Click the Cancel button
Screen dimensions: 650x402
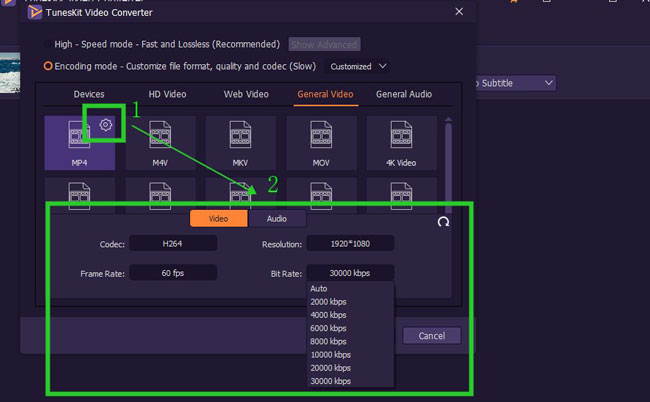tap(432, 336)
